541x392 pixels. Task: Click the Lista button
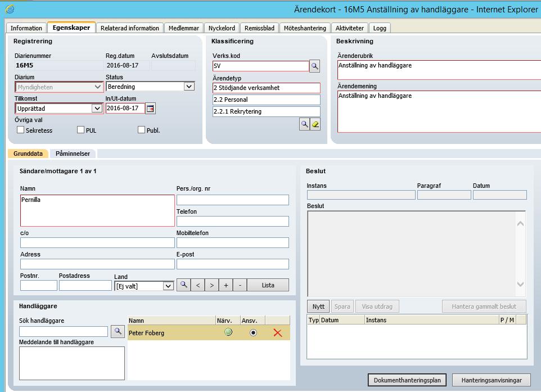(268, 285)
